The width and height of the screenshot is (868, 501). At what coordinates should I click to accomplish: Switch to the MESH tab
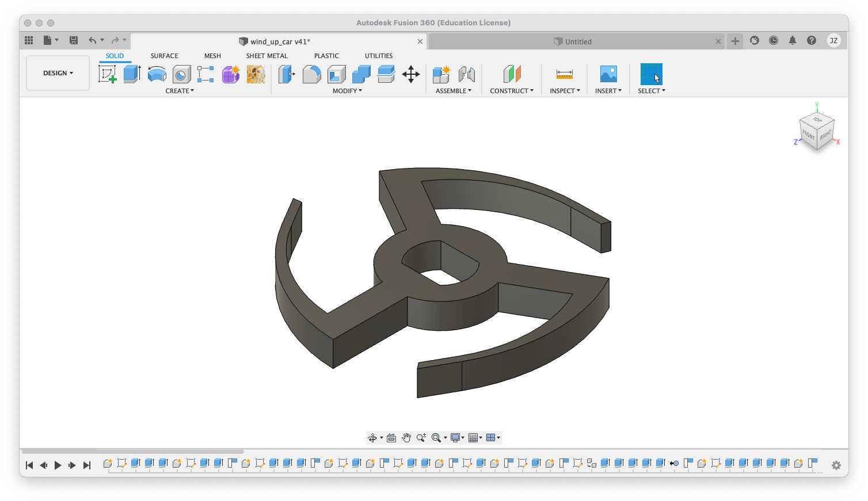(x=212, y=56)
